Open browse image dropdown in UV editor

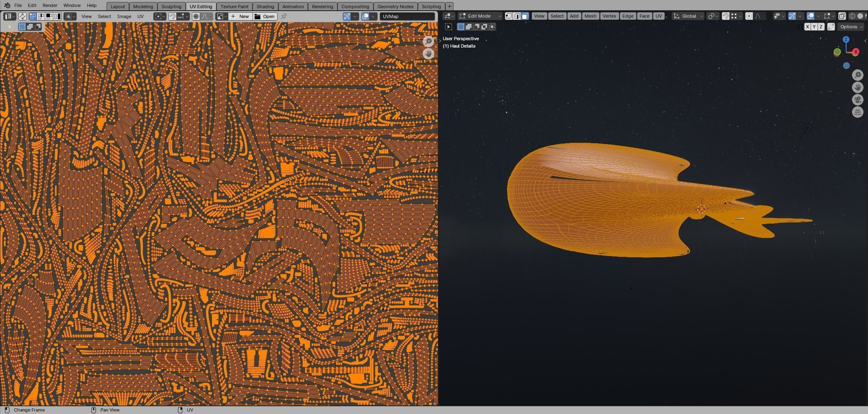point(222,16)
